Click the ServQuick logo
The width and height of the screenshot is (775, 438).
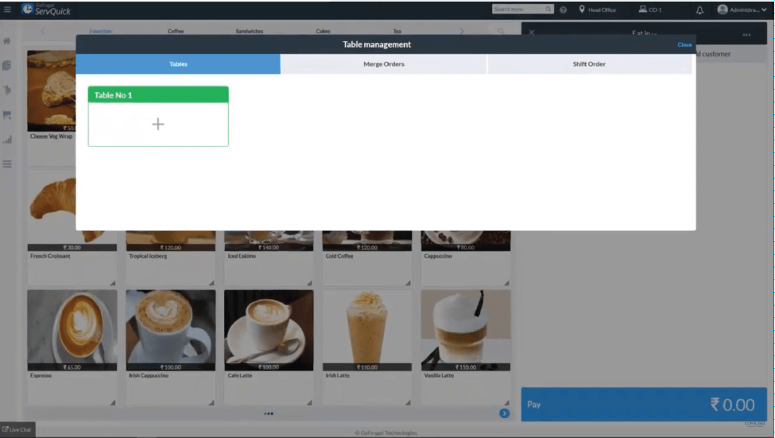(x=46, y=9)
